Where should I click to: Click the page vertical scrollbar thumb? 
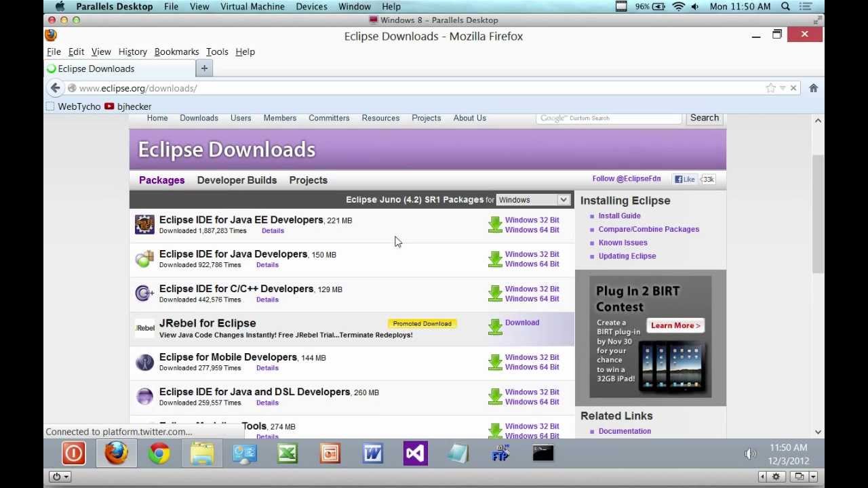pos(818,213)
